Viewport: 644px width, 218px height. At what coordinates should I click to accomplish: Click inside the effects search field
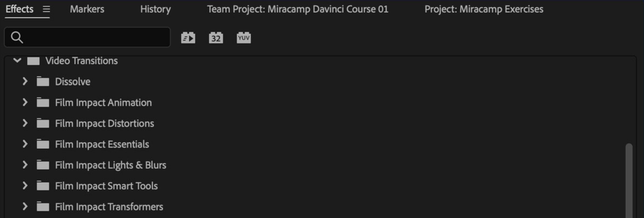(87, 37)
